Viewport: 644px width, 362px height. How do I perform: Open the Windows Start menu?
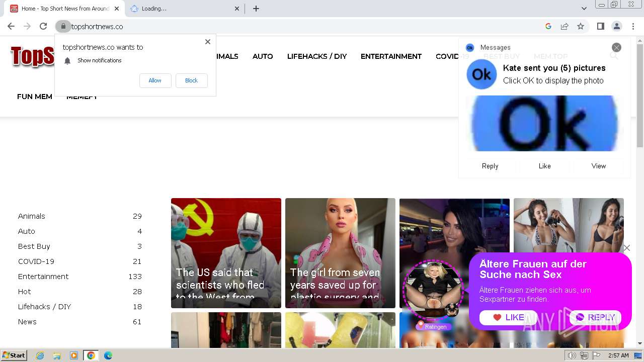[x=14, y=355]
